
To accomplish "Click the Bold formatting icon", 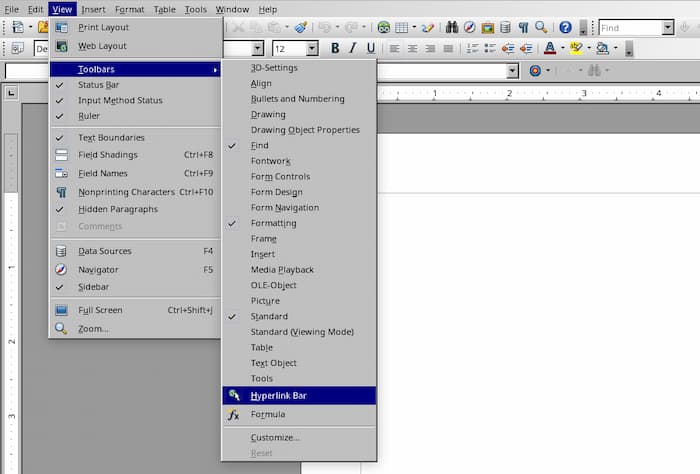I will 335,48.
